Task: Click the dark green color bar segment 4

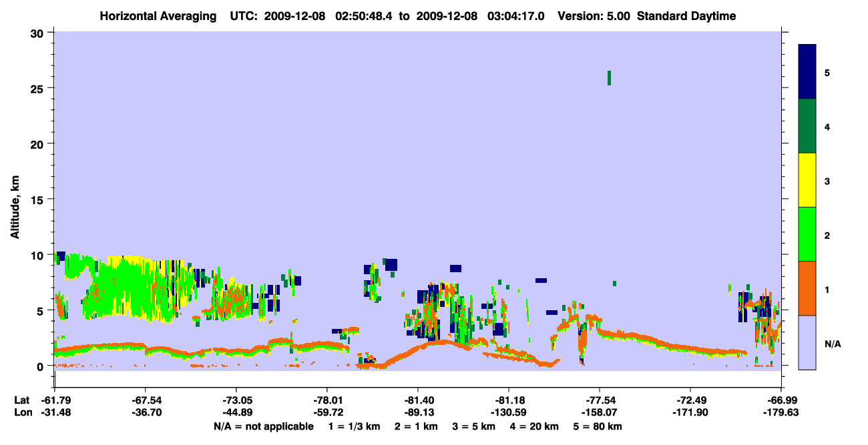Action: pos(807,126)
